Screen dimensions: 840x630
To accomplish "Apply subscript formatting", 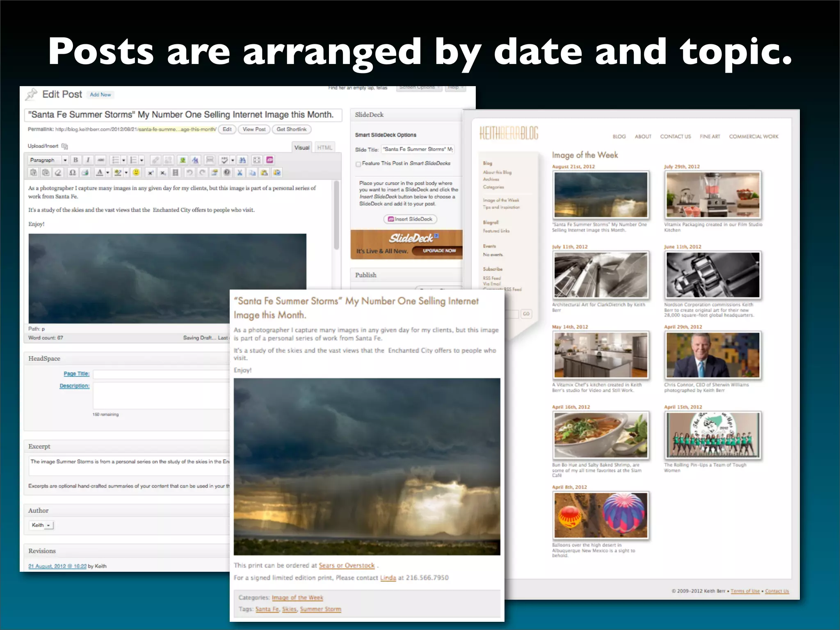I will tap(163, 172).
